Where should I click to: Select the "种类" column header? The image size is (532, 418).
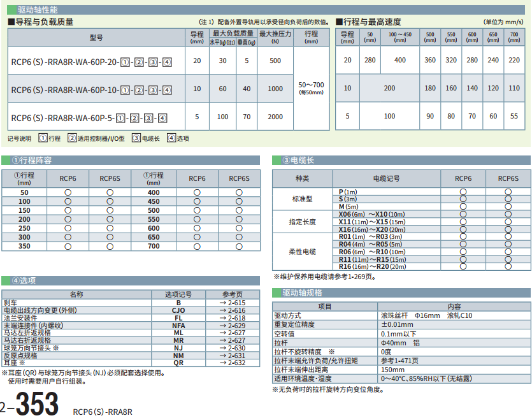(302, 178)
